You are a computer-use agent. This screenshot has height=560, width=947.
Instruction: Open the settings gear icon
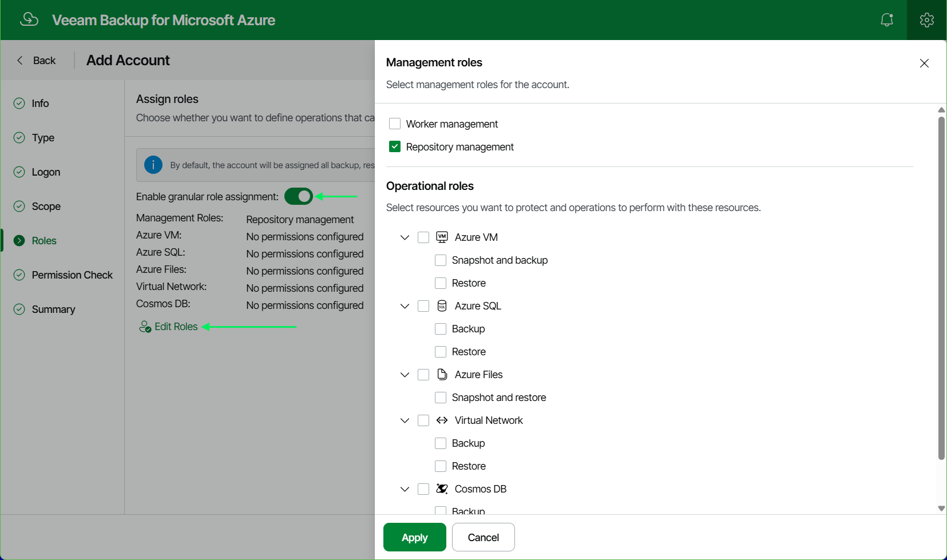927,20
